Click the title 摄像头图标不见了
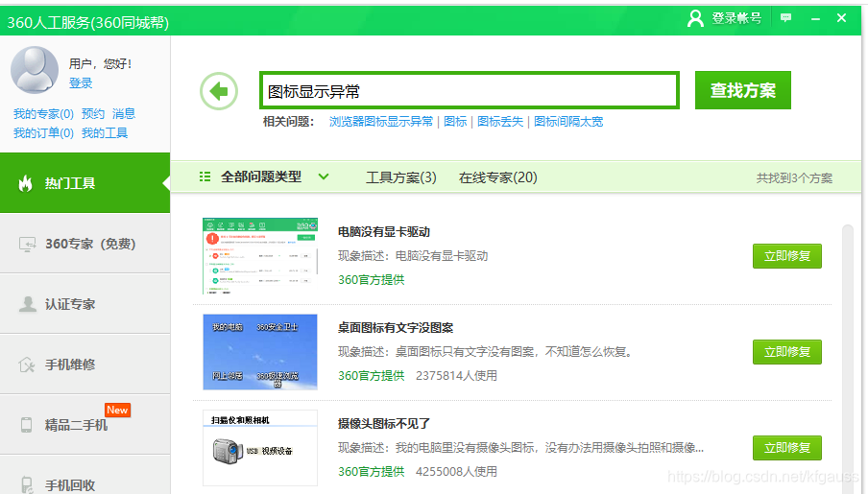This screenshot has width=868, height=494. click(384, 424)
